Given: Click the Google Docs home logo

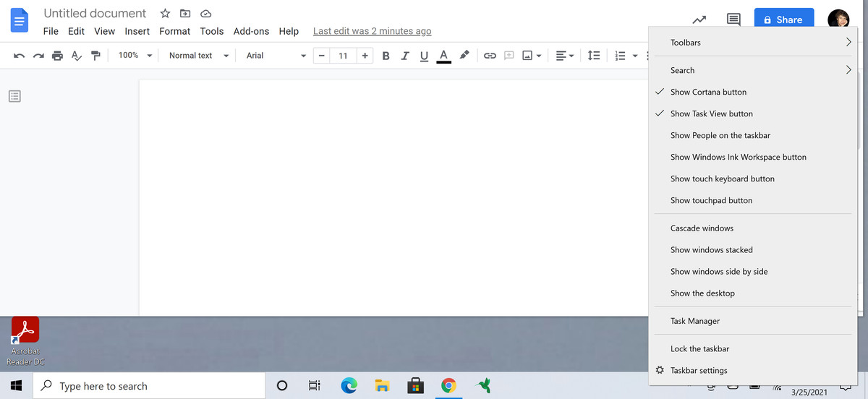Looking at the screenshot, I should tap(20, 21).
